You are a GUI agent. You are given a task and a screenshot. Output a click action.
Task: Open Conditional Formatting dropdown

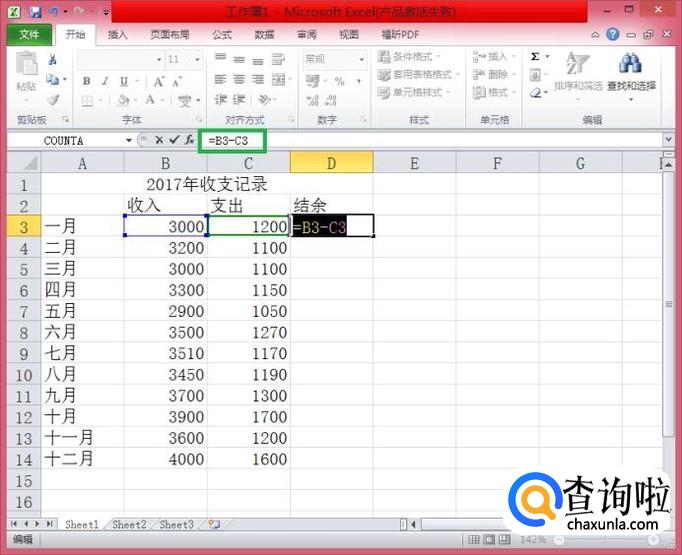(x=409, y=57)
